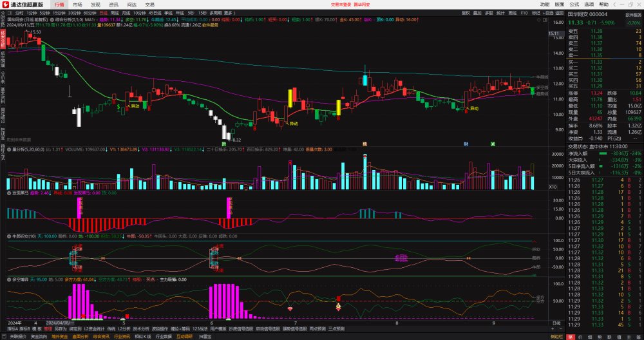This screenshot has width=644, height=340.
Task: Click the panel layout icon beside the diamond
Action: 545,20
